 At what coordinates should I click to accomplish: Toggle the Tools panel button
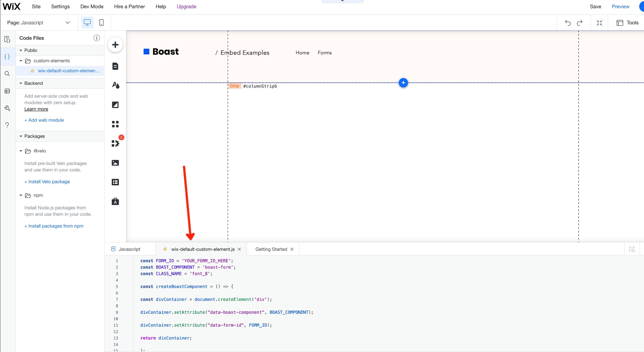(627, 23)
